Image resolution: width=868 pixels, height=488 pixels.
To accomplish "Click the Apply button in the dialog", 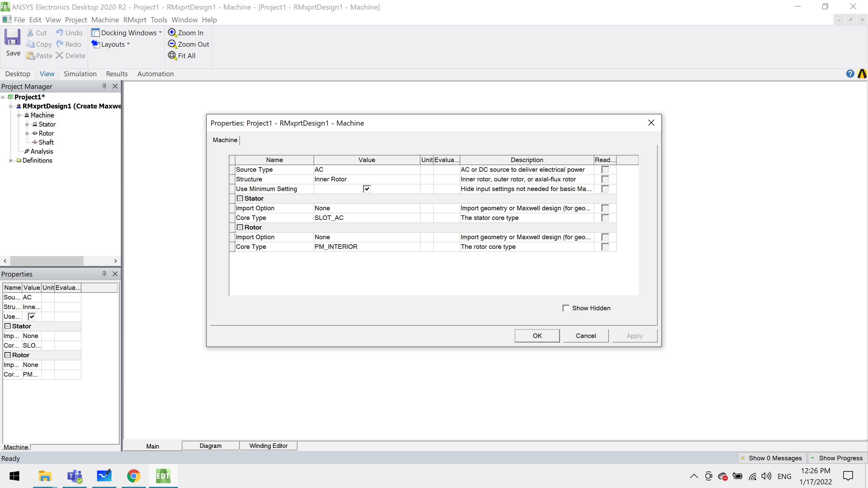I will [634, 336].
